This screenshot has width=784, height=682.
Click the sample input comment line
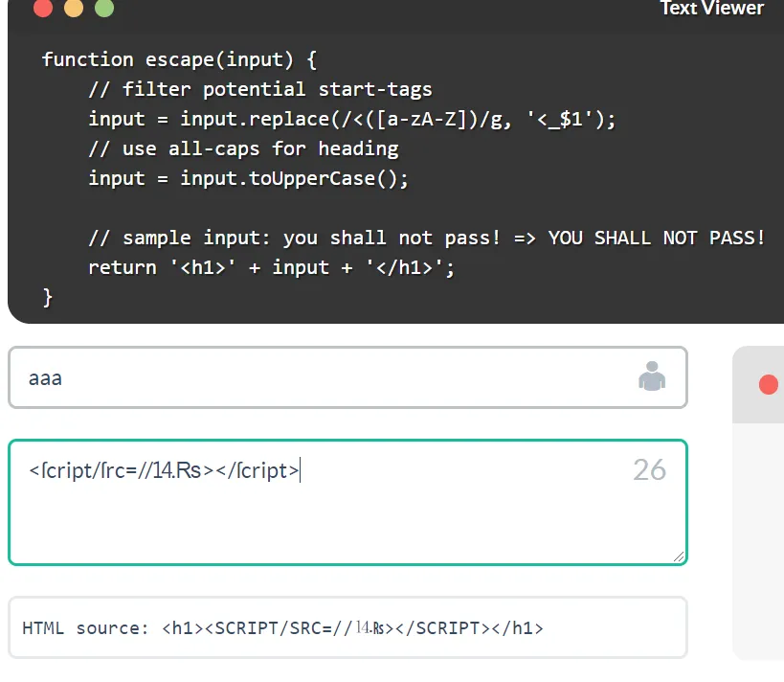[427, 238]
